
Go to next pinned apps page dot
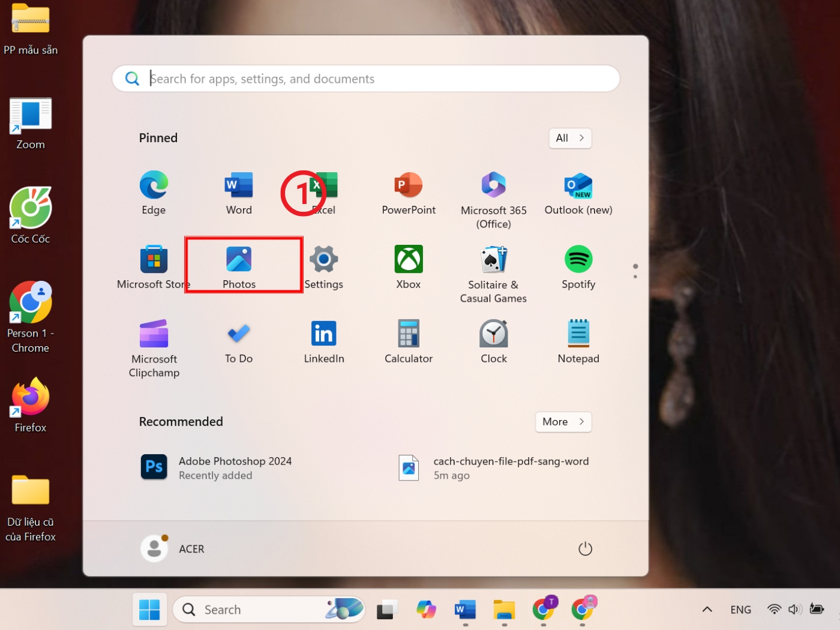tap(635, 277)
